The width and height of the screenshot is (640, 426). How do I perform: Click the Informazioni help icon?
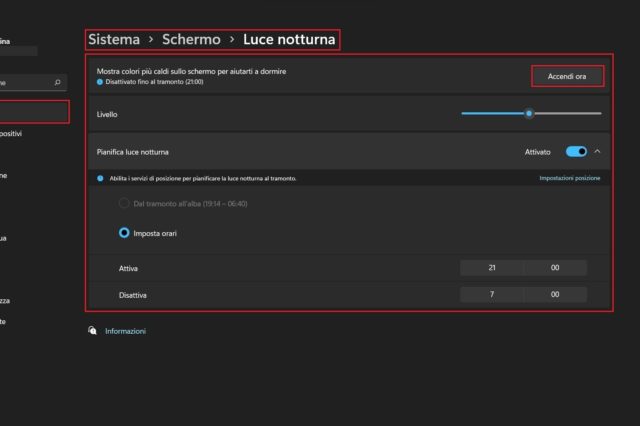[92, 330]
